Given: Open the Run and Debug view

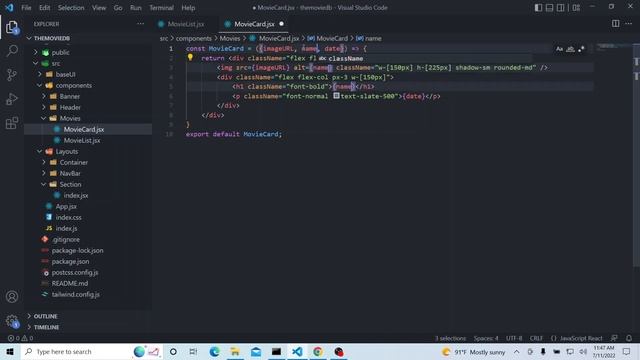Looking at the screenshot, I should (x=12, y=99).
